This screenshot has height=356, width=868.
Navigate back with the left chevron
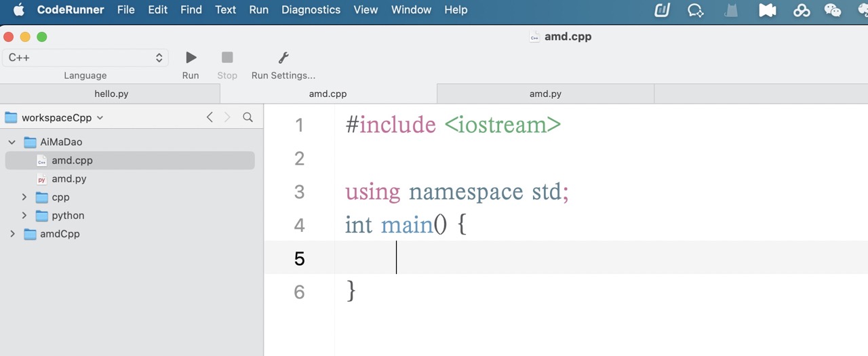point(210,117)
